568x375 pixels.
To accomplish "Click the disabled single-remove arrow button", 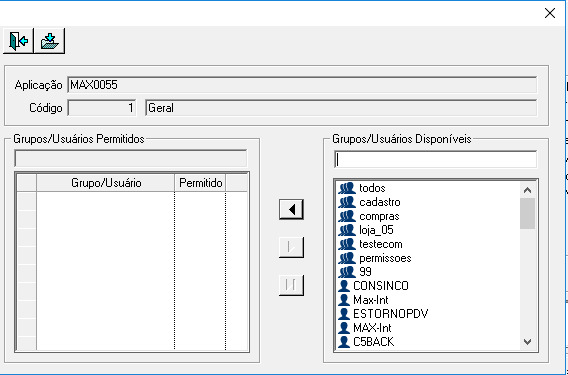I will (291, 247).
